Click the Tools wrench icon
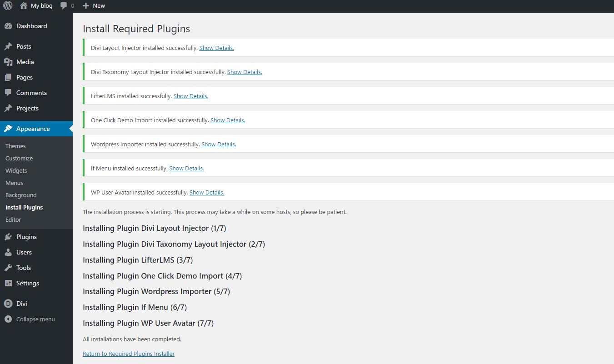The height and width of the screenshot is (364, 614). pos(8,268)
